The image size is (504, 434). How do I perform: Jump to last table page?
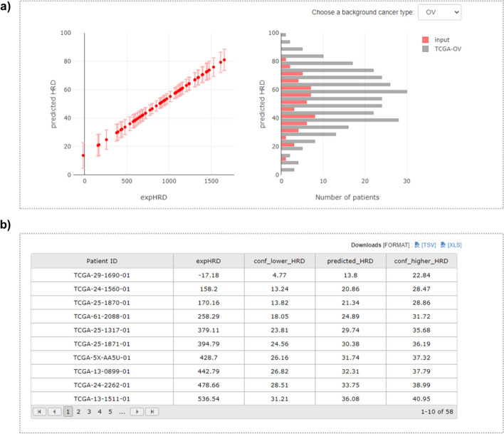(x=151, y=412)
